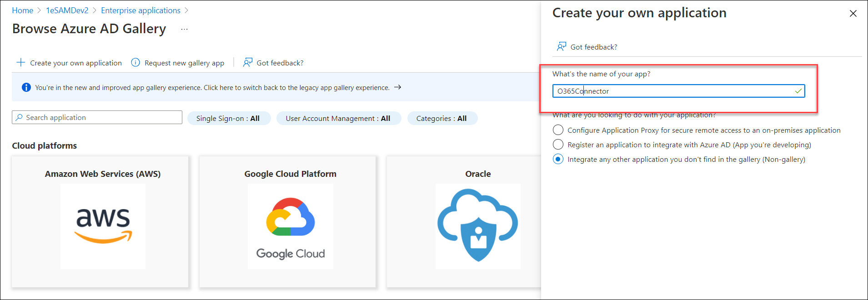Screen dimensions: 868x300
Task: Click the feedback person icon in the right panel
Action: (562, 46)
